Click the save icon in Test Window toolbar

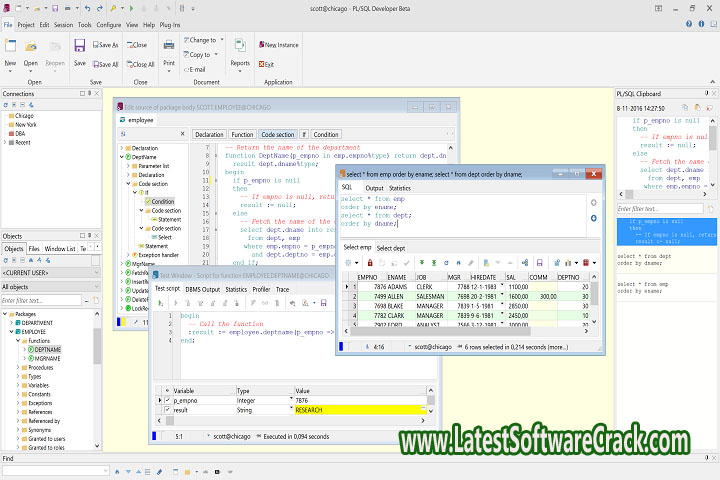coord(323,303)
